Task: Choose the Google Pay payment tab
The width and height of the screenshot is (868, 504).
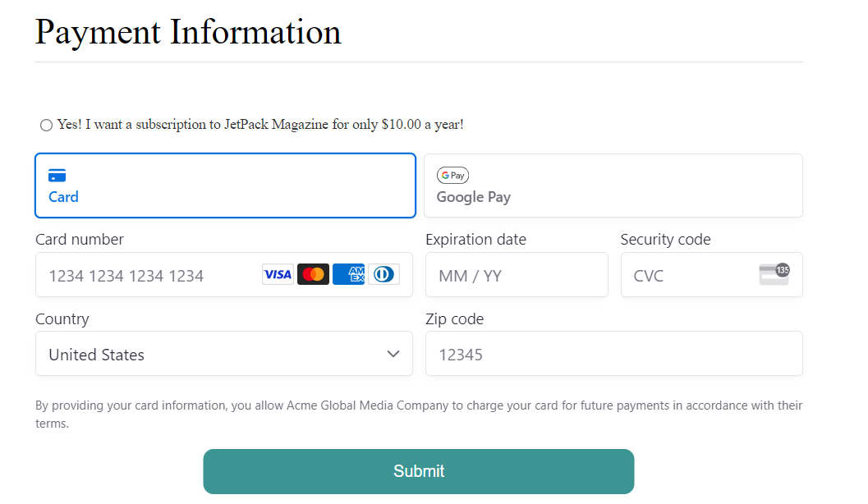Action: [613, 186]
